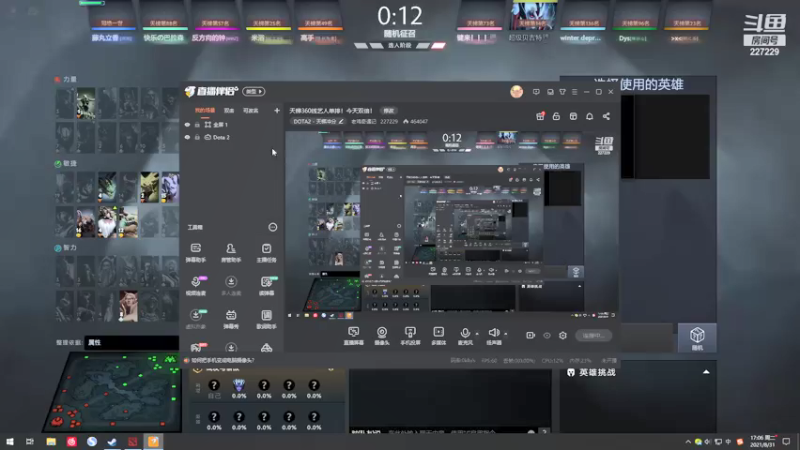Select the highlighted strength hero portrait
This screenshot has width=800, height=450.
[x=86, y=104]
